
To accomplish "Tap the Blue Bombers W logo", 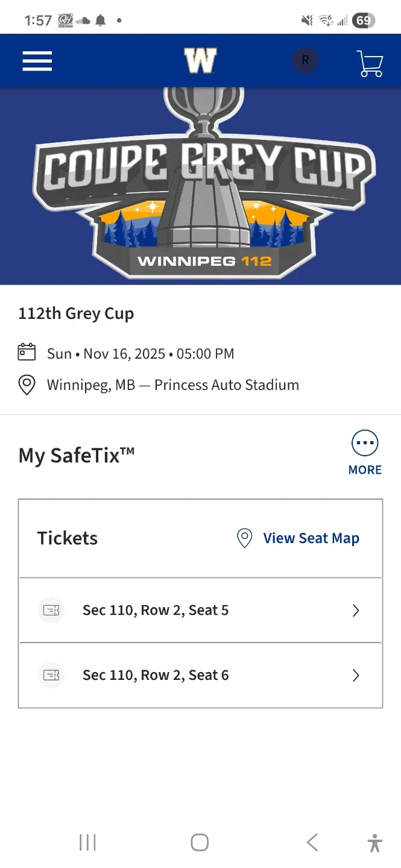I will point(200,61).
